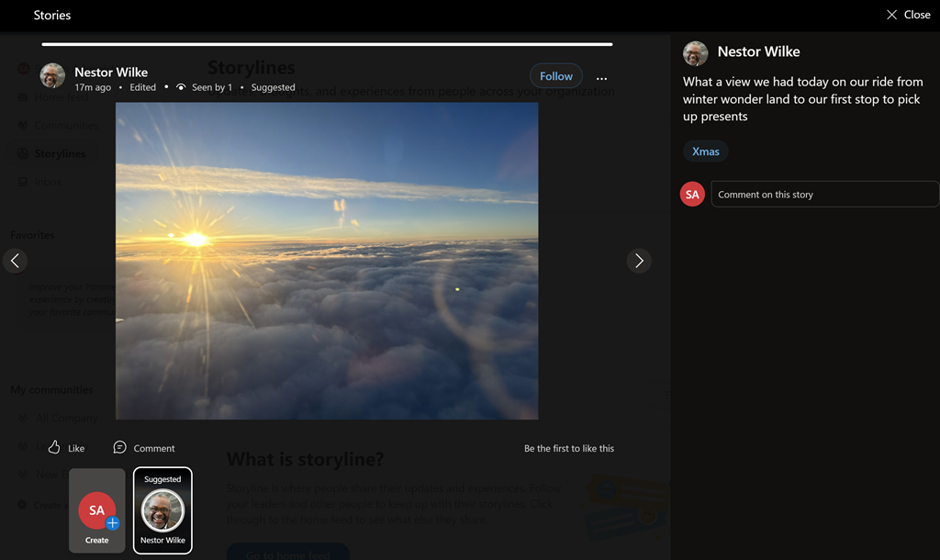Click the SA avatar beside the comment box
Image resolution: width=940 pixels, height=560 pixels.
692,195
